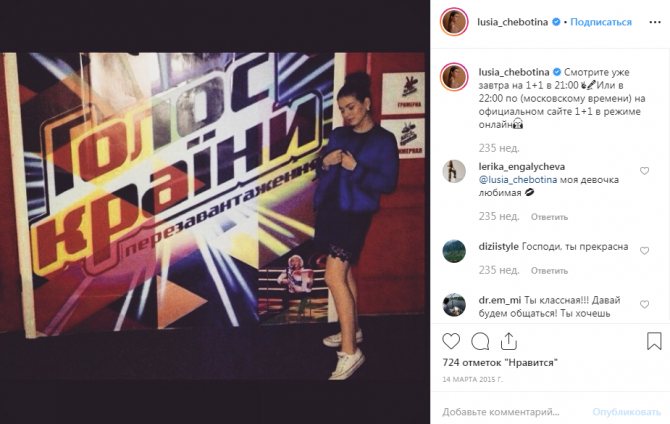This screenshot has height=424, width=670.
Task: Open lusia_chebotina username in header
Action: click(512, 22)
